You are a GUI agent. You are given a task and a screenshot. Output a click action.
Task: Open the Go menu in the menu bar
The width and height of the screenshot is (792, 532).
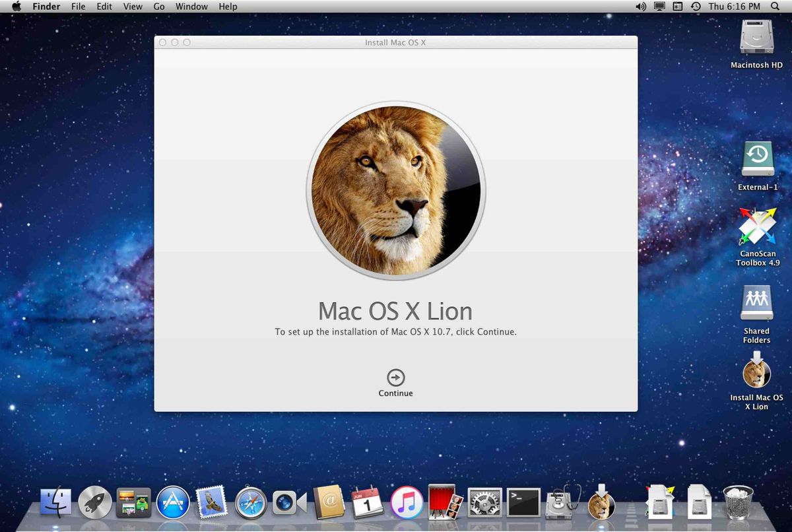coord(158,7)
